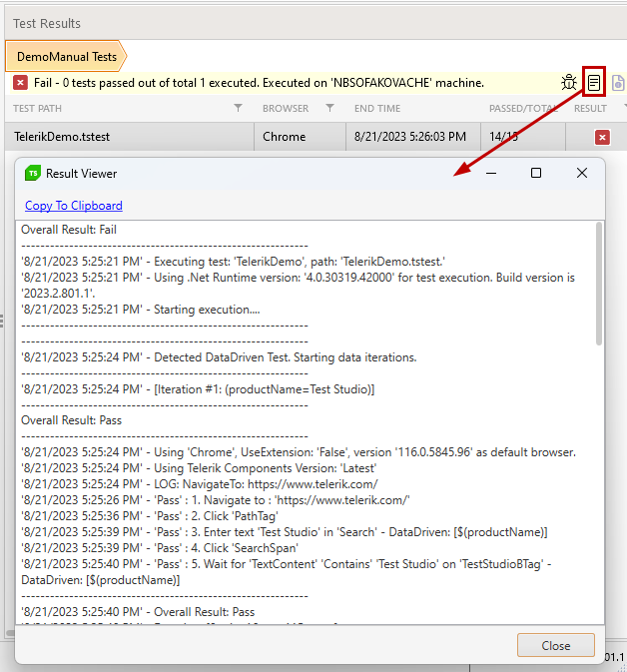
Task: Sort by the BROWSER column header
Action: tap(286, 109)
